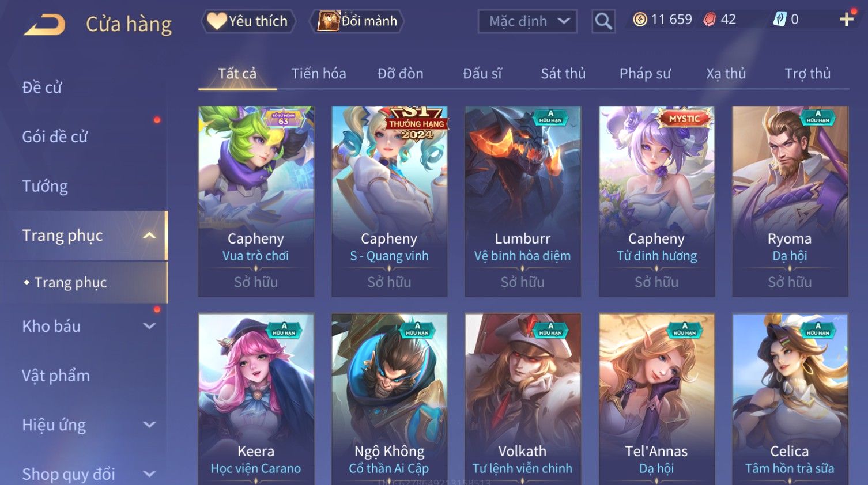The width and height of the screenshot is (868, 485).
Task: Click the gold coin currency icon
Action: pos(640,20)
